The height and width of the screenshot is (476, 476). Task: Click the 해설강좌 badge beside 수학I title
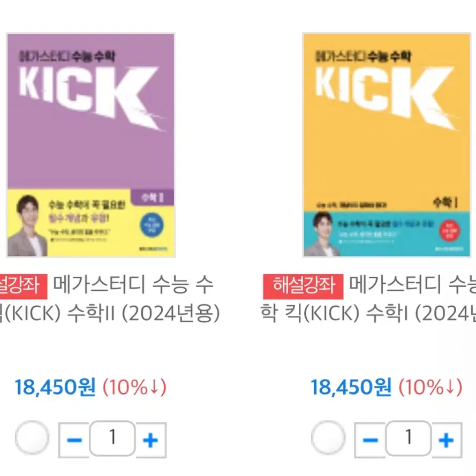coord(303,286)
